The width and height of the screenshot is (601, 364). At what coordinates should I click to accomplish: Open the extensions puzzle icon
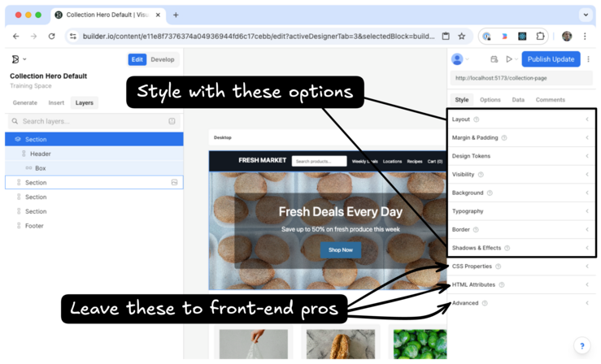540,37
